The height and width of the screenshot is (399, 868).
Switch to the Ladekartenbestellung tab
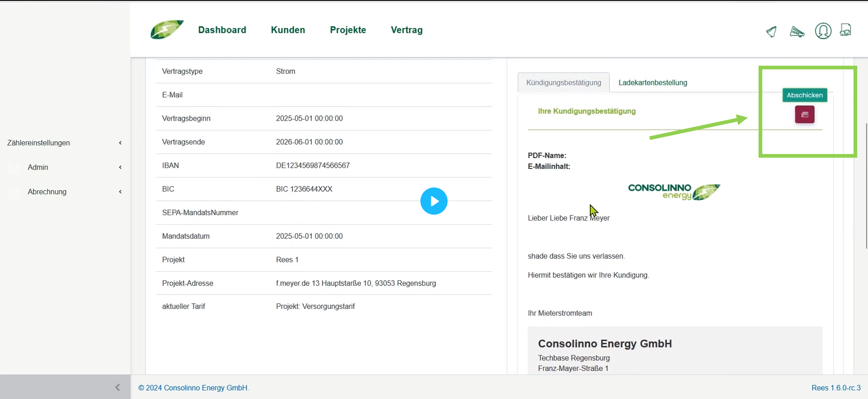pyautogui.click(x=653, y=83)
